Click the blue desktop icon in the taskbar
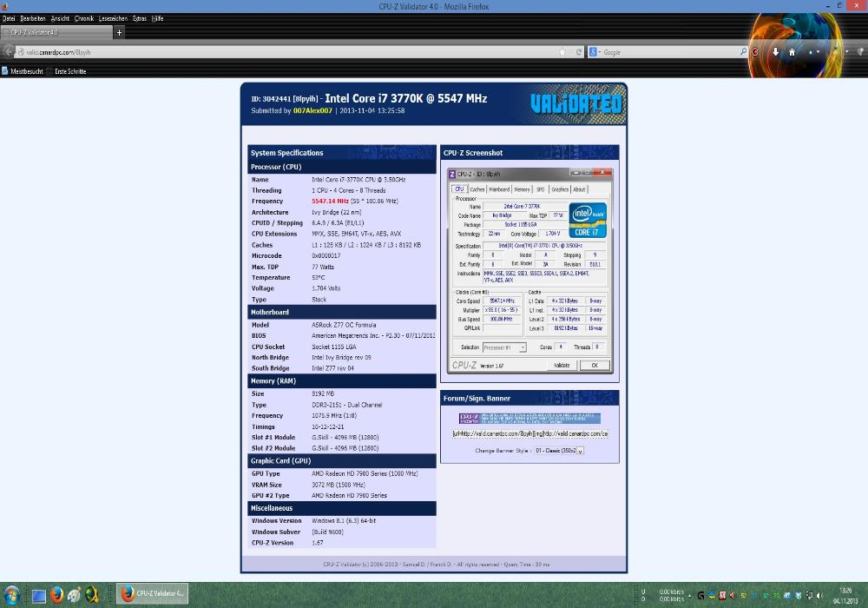Screen dimensions: 868x608 pyautogui.click(x=39, y=596)
